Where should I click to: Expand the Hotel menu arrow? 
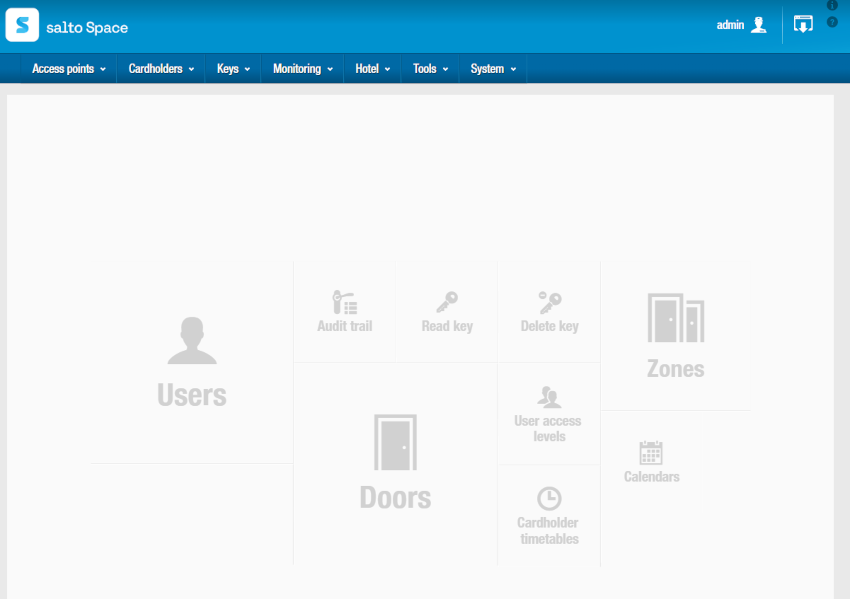click(x=388, y=69)
